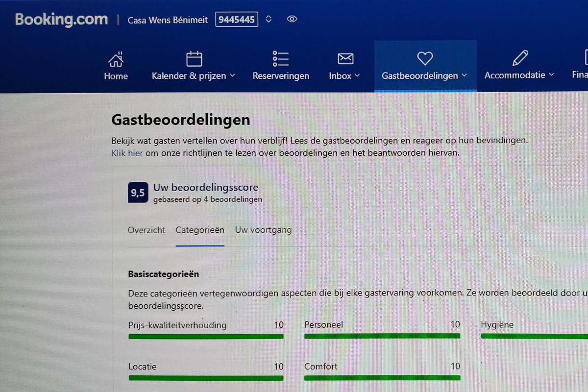The width and height of the screenshot is (588, 392).
Task: Click the Hygiëne category label
Action: tap(497, 325)
